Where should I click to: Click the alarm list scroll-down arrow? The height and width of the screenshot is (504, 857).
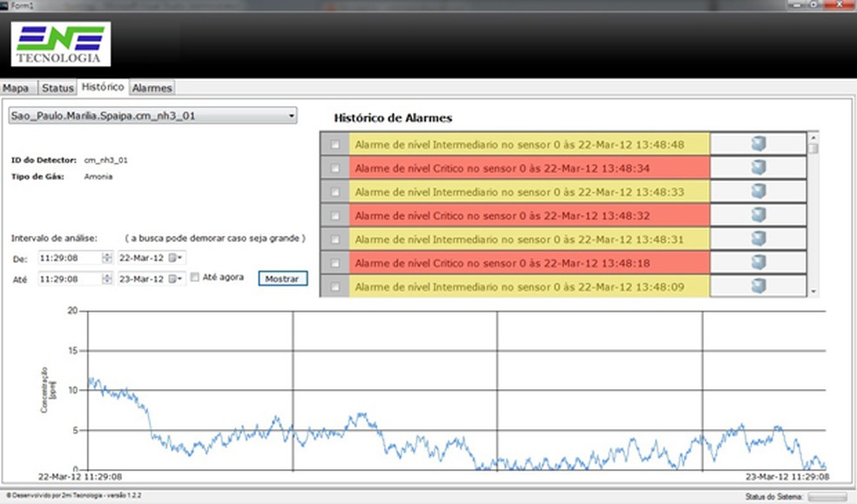coord(813,292)
